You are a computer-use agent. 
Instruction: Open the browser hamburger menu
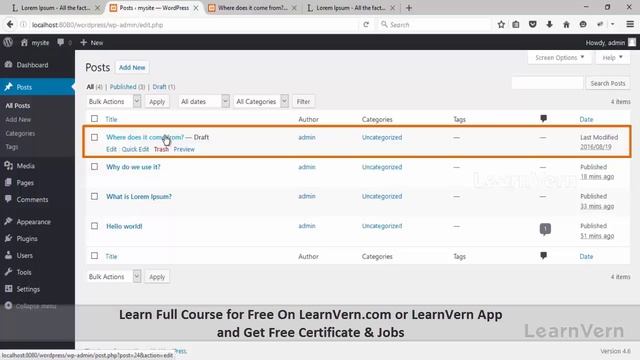(630, 24)
